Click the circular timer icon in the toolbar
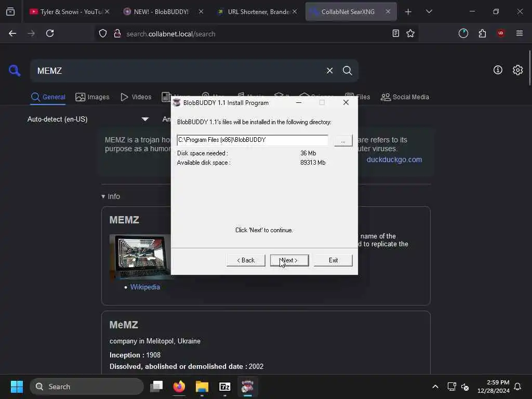The height and width of the screenshot is (399, 532). [463, 34]
